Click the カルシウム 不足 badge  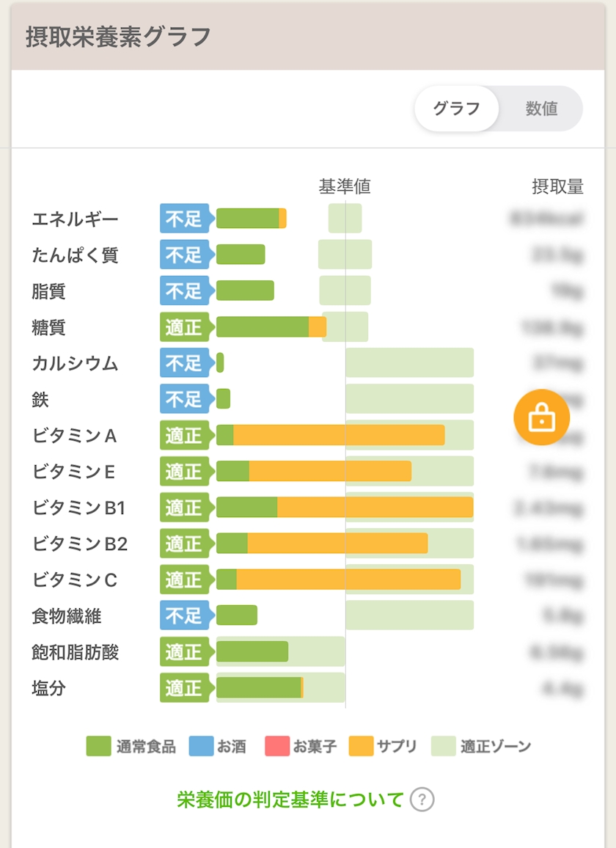click(183, 363)
